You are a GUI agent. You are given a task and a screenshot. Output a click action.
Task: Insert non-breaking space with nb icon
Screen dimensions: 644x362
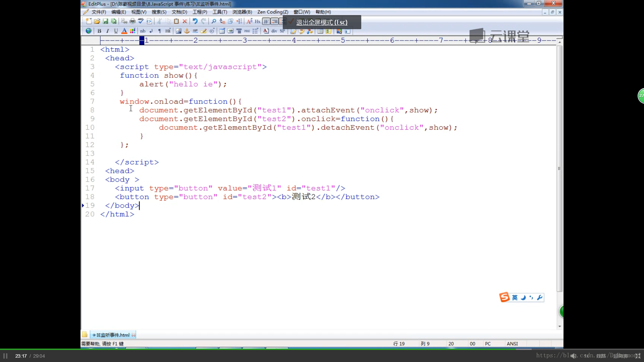(x=143, y=31)
